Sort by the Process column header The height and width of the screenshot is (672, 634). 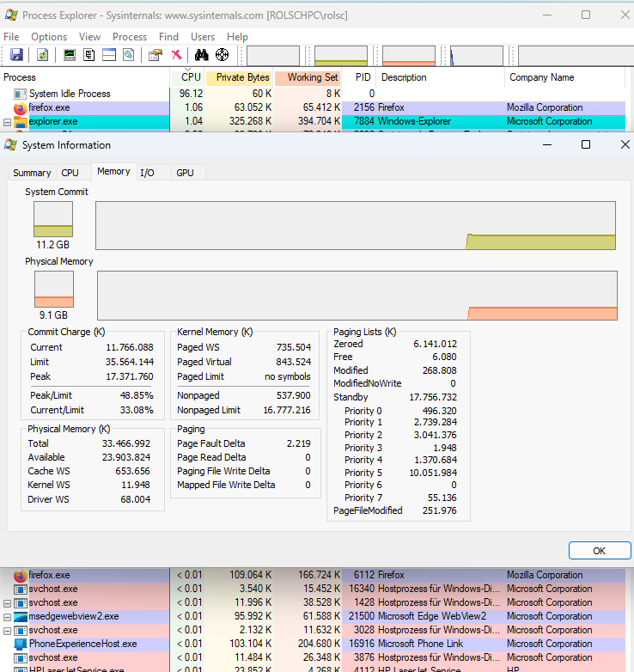click(x=85, y=77)
